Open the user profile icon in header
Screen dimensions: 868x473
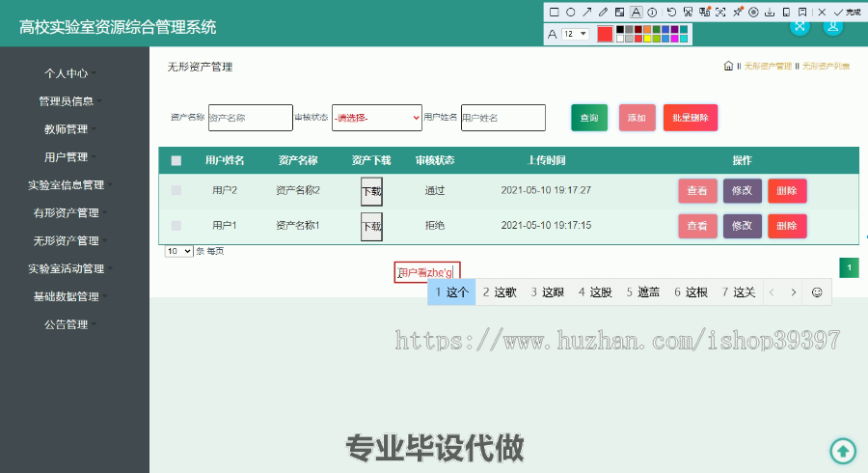(832, 25)
